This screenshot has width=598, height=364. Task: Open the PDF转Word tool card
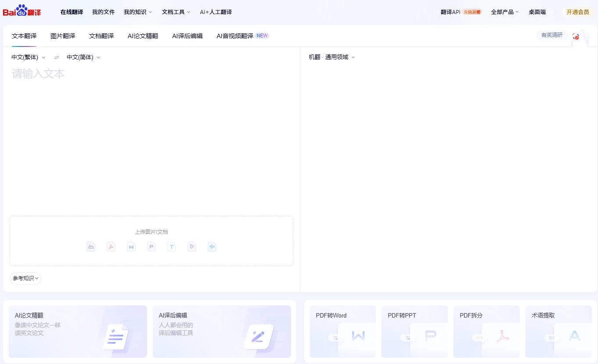coord(342,331)
